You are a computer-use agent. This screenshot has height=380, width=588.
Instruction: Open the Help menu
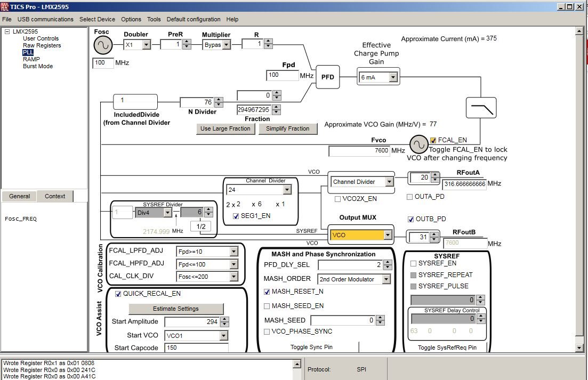232,19
